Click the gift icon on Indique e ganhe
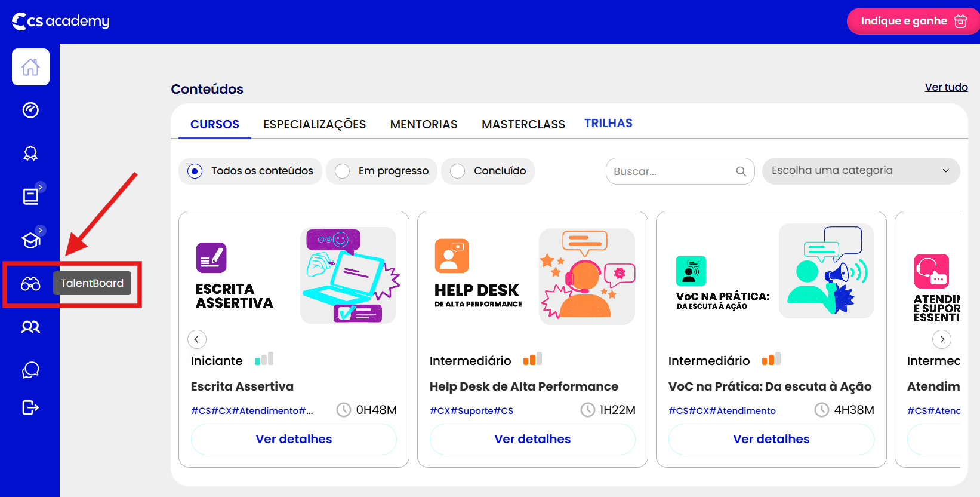 tap(960, 21)
